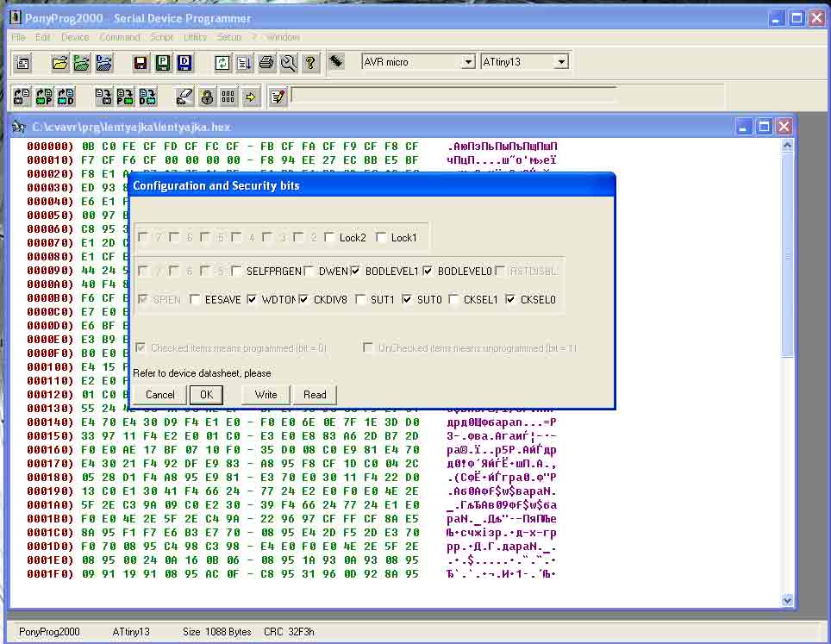Click the Read Device icon
The image size is (831, 644).
[22, 97]
